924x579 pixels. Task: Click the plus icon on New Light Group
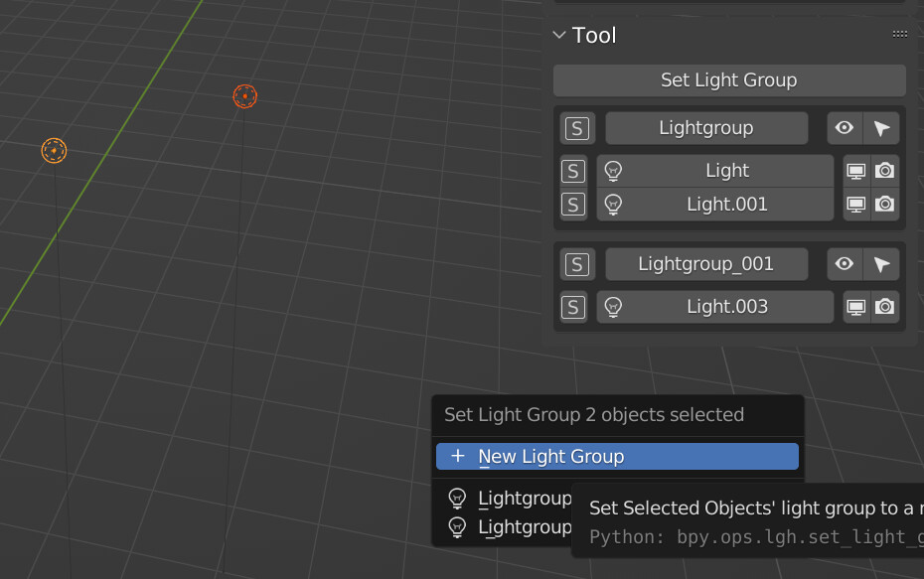point(457,456)
